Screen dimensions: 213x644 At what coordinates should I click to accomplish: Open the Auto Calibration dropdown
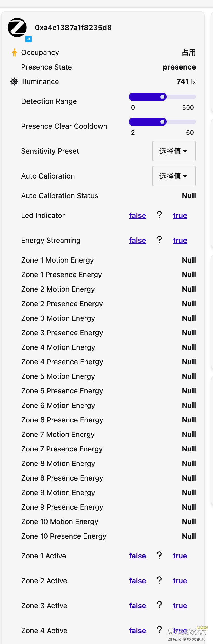pos(174,176)
